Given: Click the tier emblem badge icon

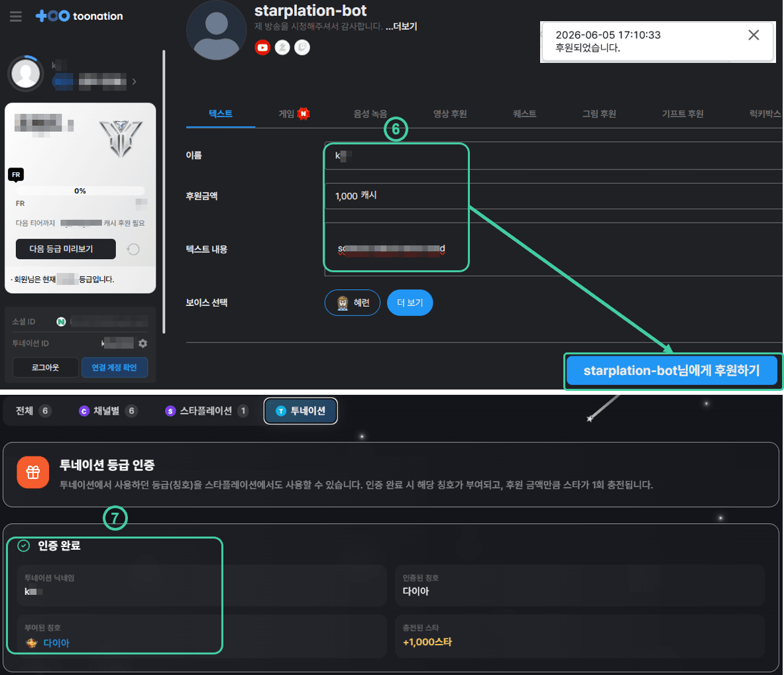Looking at the screenshot, I should pos(121,138).
